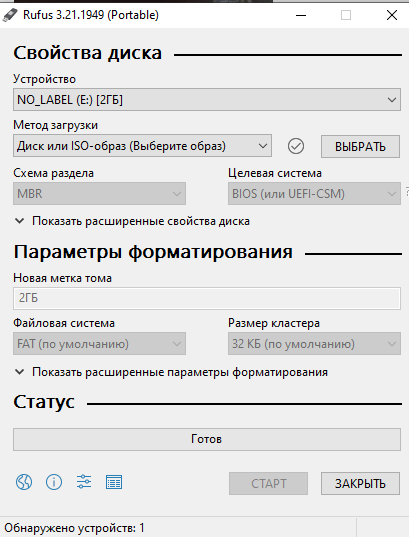Click the СТАРТ button
409x537 pixels.
point(268,484)
